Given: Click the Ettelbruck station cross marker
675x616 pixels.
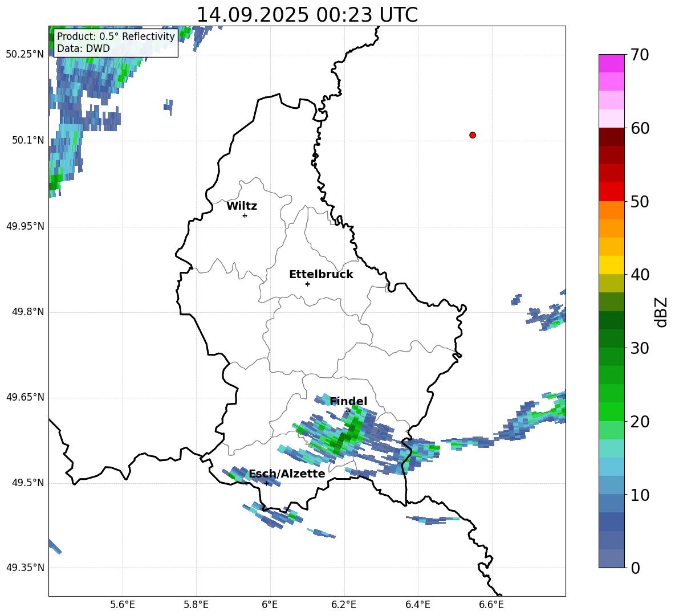Looking at the screenshot, I should [x=307, y=284].
